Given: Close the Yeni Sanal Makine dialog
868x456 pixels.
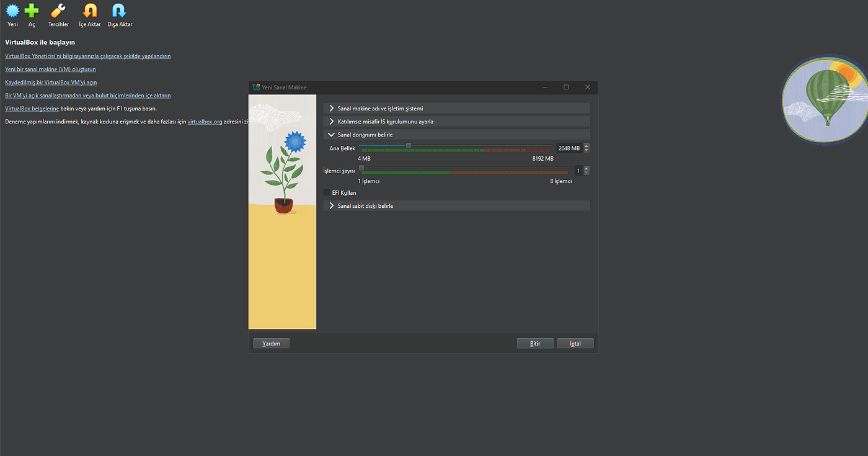Looking at the screenshot, I should point(588,87).
